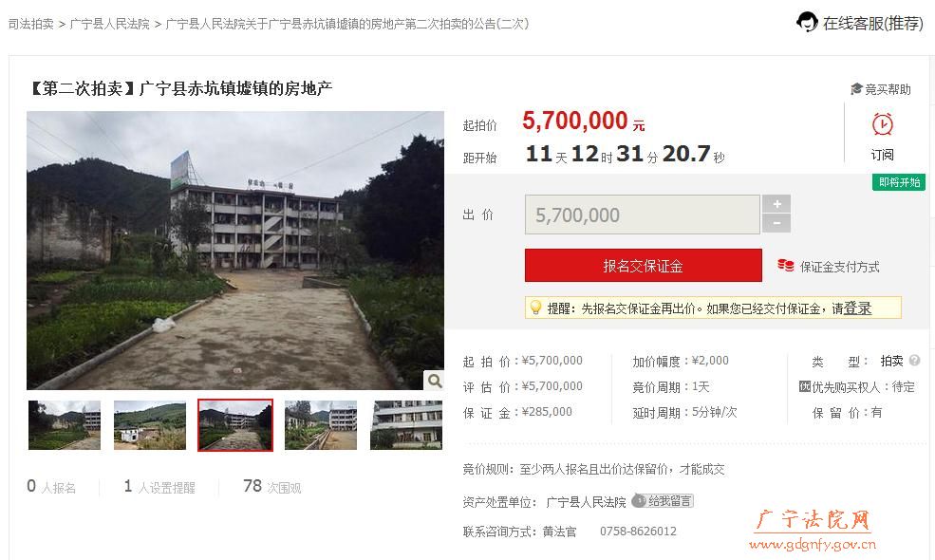Open the 广宁县人民法院 breadcrumb link
935x560 pixels.
[x=110, y=24]
